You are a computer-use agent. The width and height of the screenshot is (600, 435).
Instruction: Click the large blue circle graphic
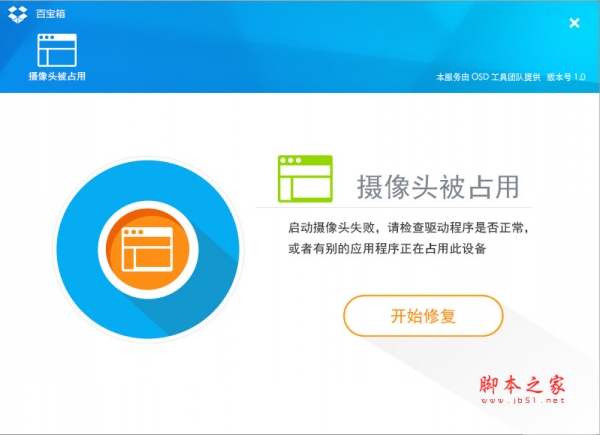pyautogui.click(x=147, y=249)
